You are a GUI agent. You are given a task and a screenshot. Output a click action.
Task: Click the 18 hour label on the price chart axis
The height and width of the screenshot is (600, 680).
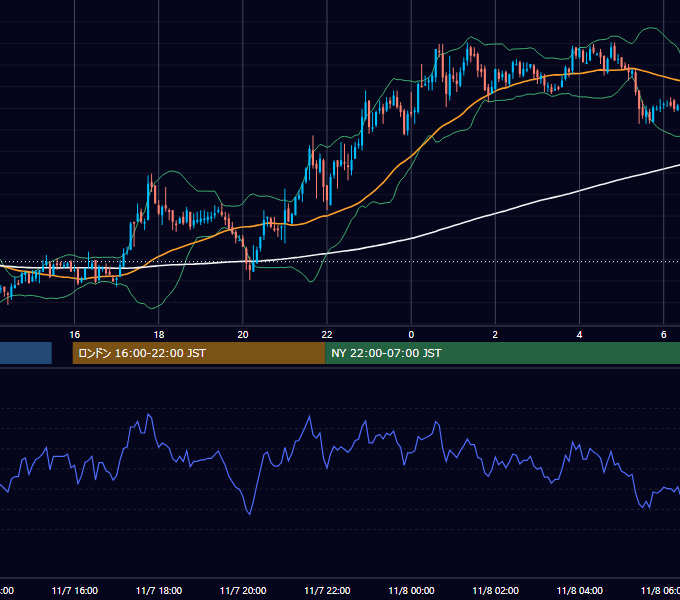(x=159, y=335)
